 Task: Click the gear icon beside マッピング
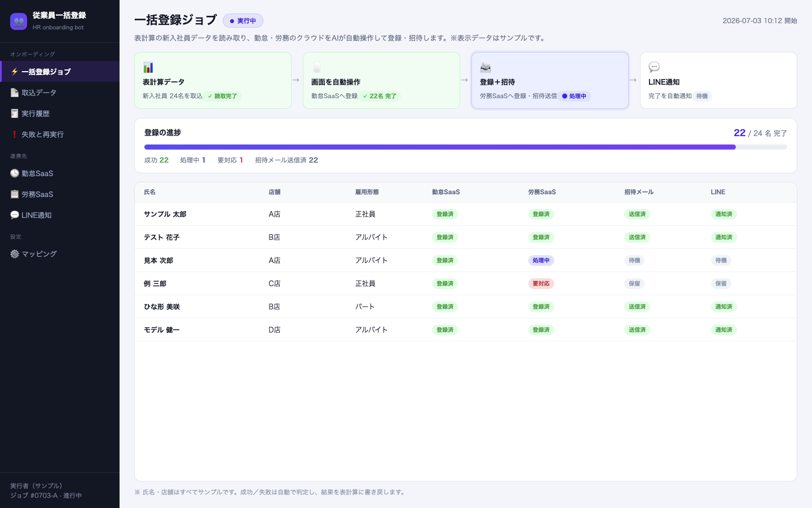[x=15, y=254]
